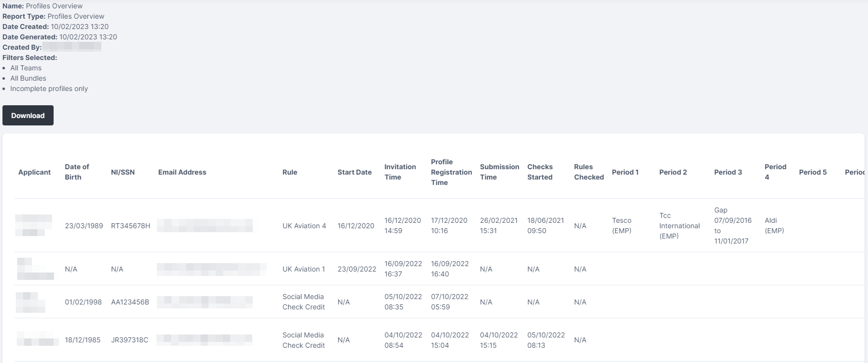Click the Incomplete profiles only filter text
Viewport: 868px width, 363px height.
point(49,89)
